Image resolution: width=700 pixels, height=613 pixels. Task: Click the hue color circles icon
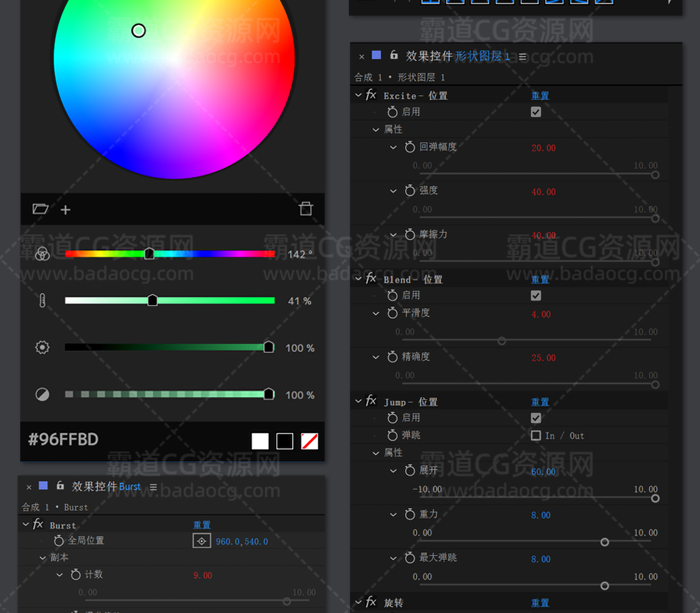(x=42, y=254)
